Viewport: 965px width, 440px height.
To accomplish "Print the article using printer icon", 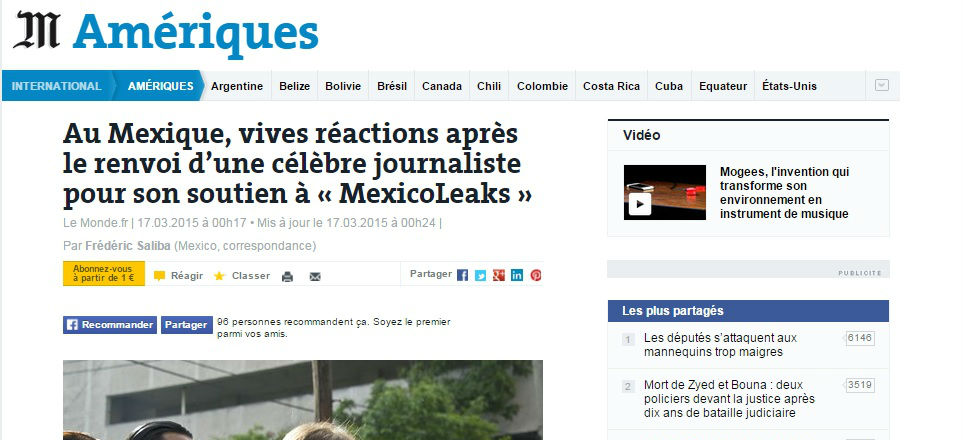I will 287,277.
